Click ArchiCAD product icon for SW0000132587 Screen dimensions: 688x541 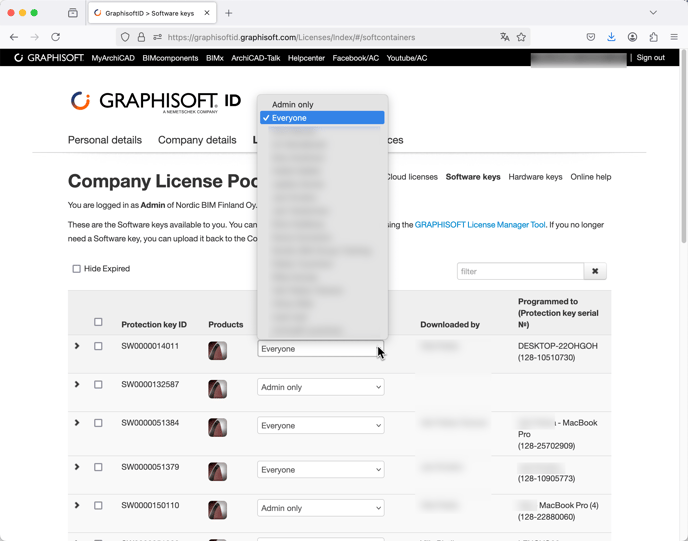[218, 389]
